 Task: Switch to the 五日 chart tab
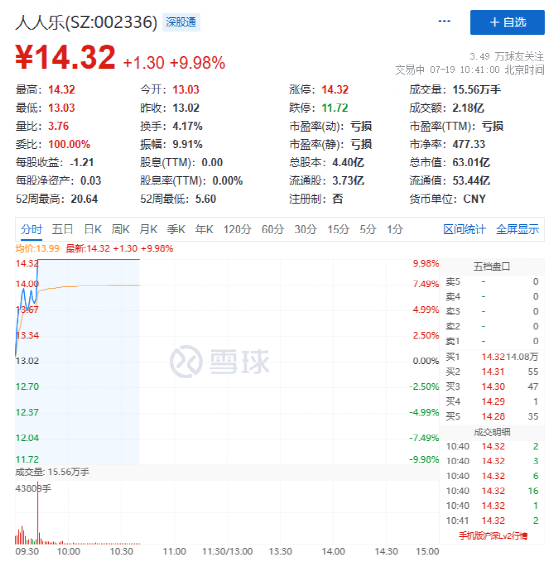[x=62, y=229]
